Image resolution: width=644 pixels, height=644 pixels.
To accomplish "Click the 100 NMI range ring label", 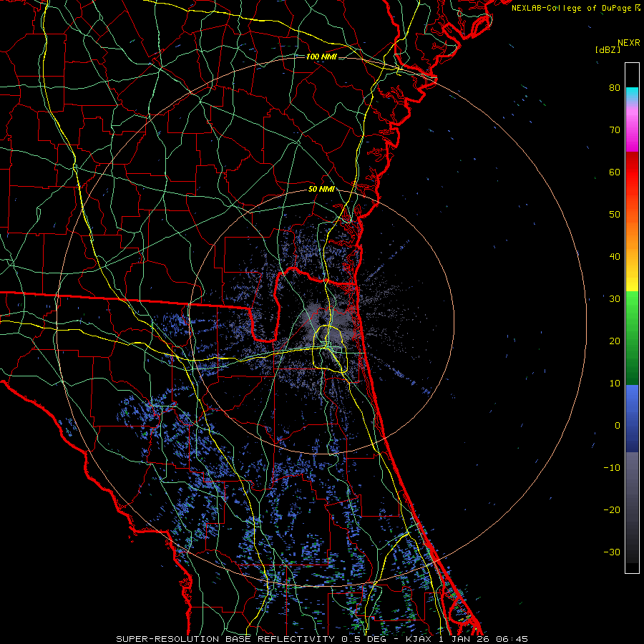I will click(x=321, y=57).
